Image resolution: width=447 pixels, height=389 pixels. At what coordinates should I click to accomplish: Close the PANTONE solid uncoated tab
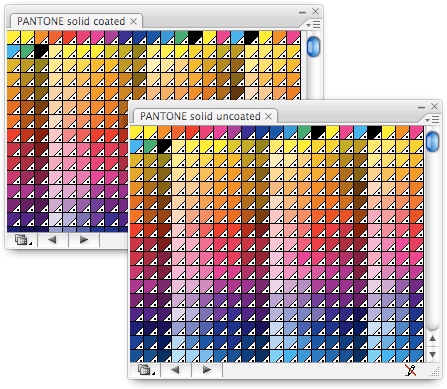(268, 116)
